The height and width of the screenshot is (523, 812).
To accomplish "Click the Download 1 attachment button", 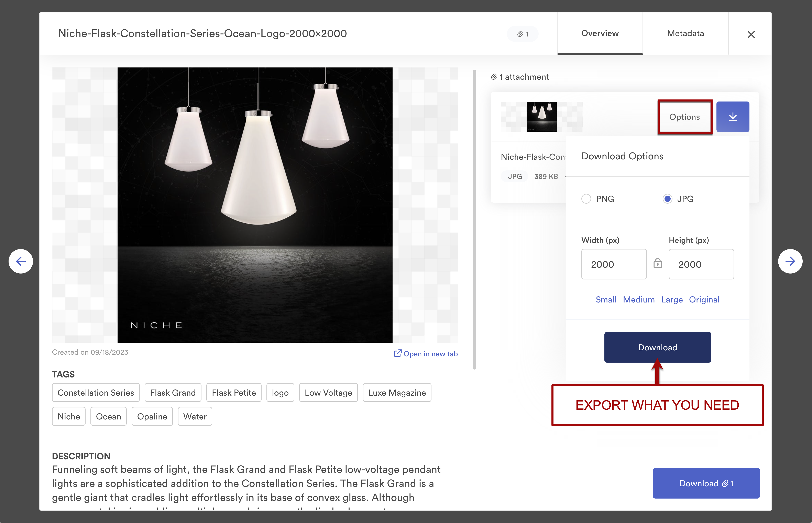I will point(706,483).
